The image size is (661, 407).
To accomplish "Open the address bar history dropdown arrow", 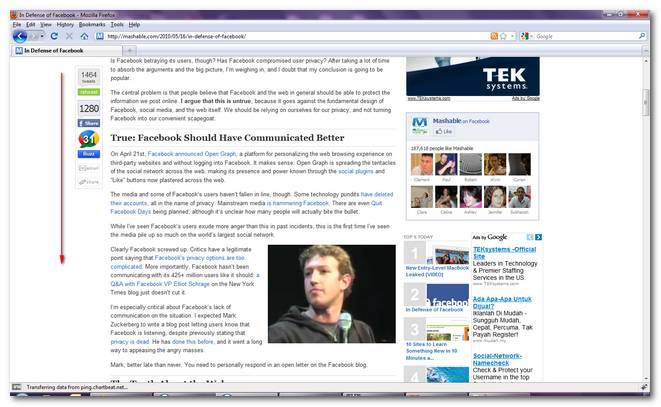I will tap(512, 36).
